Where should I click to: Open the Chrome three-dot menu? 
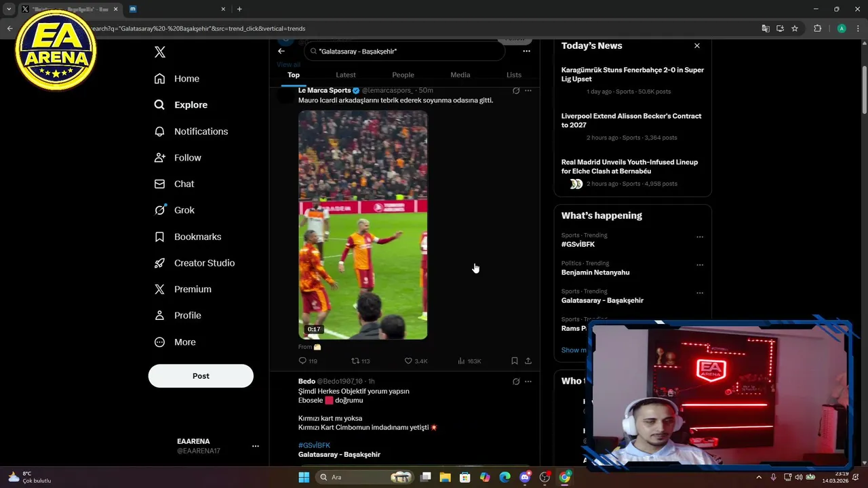pyautogui.click(x=858, y=28)
